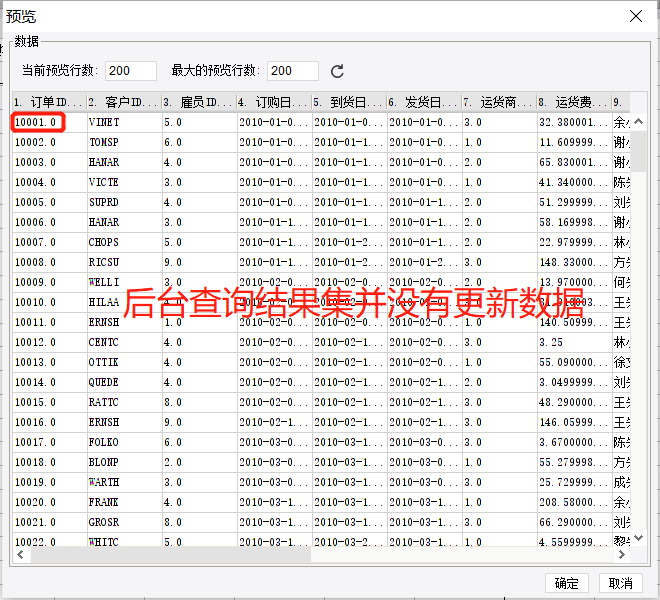Click the 取消 button
This screenshot has width=660, height=600.
pyautogui.click(x=621, y=583)
